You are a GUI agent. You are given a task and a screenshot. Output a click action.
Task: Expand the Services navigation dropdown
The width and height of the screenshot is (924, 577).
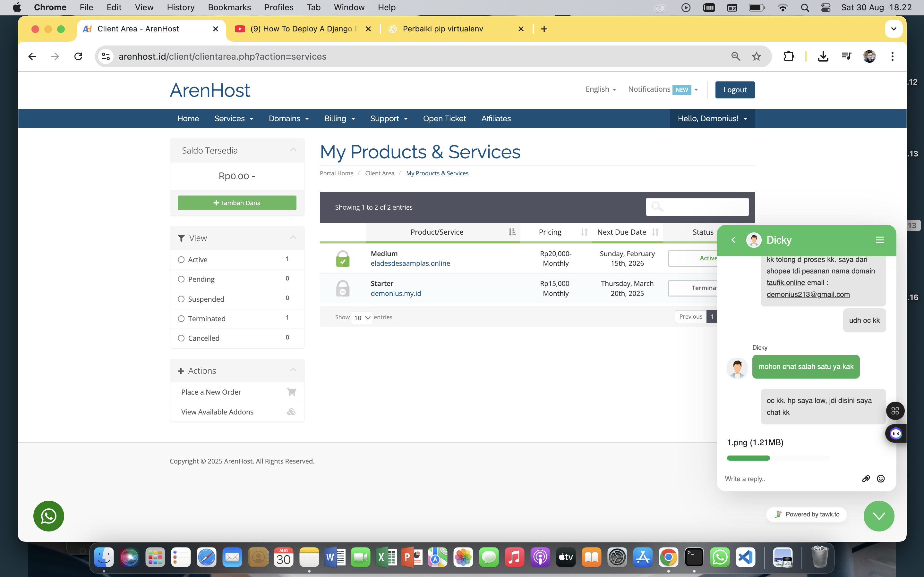234,118
